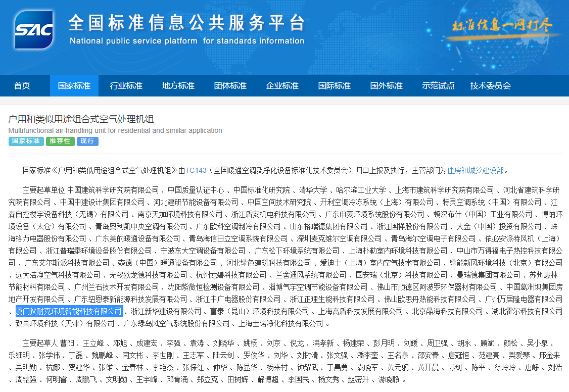Click the blue 现行 status badge

point(87,141)
